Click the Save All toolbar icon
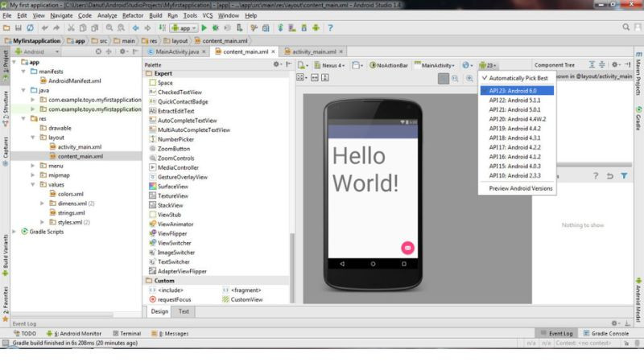644x362 pixels. pyautogui.click(x=18, y=28)
